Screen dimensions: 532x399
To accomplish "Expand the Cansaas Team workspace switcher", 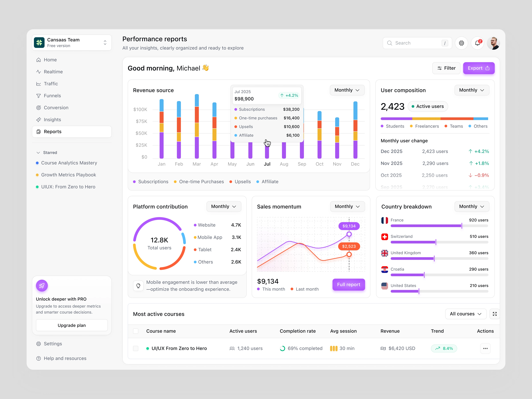I will [105, 43].
